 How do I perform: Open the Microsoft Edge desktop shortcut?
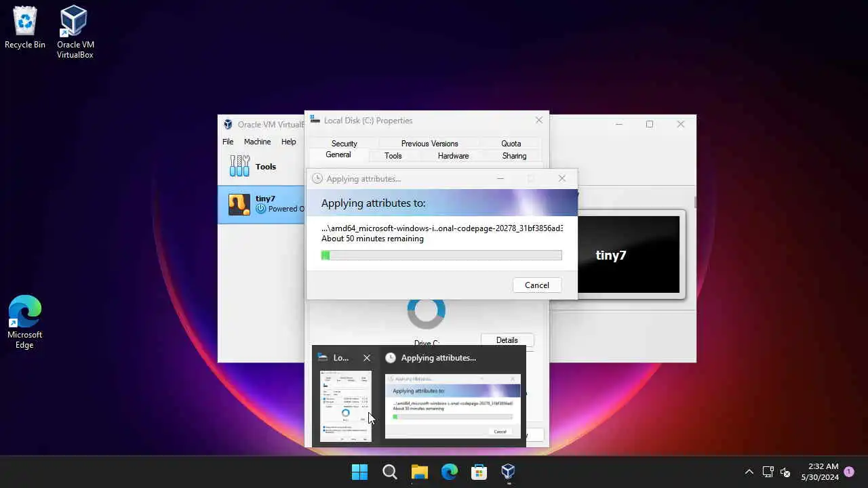(24, 323)
